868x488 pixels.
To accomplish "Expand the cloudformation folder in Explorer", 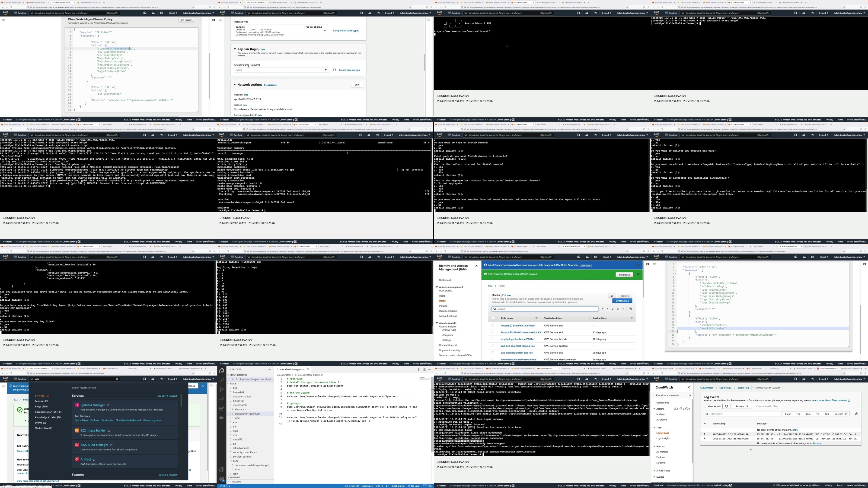I will coord(242,396).
